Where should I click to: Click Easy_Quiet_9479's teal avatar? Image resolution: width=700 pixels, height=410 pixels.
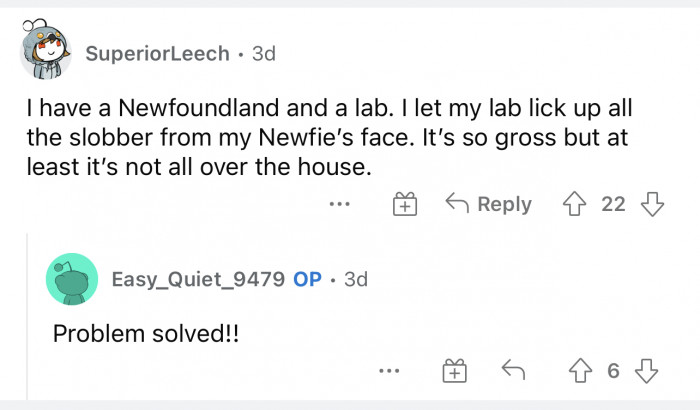tap(72, 279)
